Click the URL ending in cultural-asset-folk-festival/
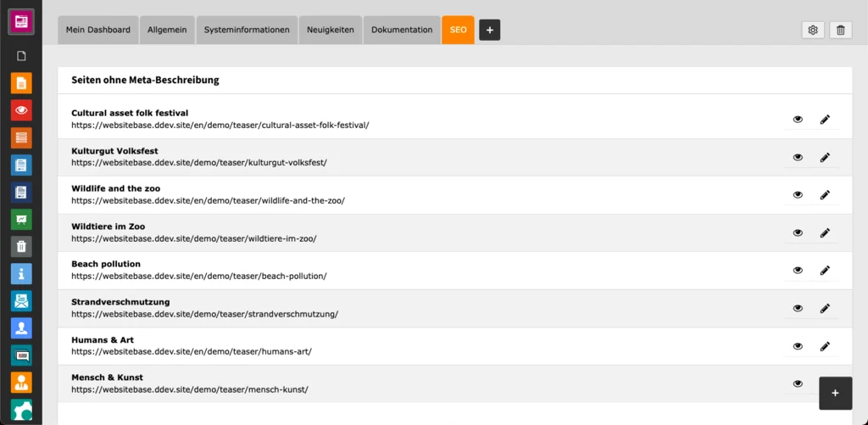This screenshot has height=425, width=868. pyautogui.click(x=220, y=126)
